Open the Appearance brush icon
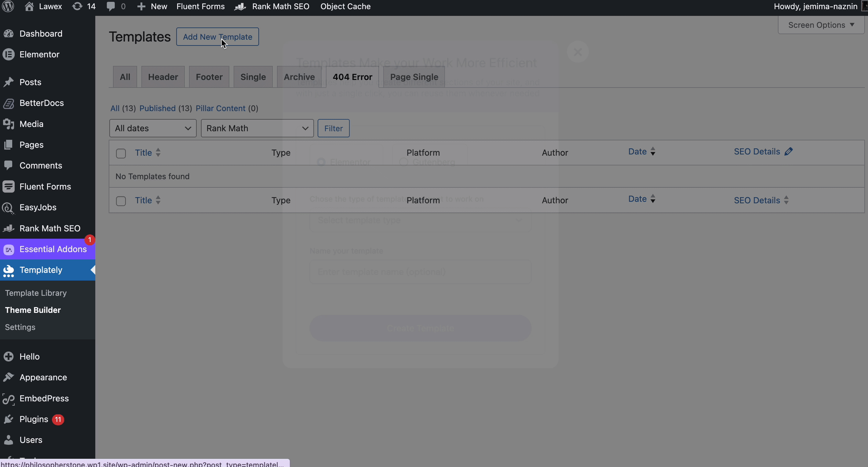Screen dimensions: 868x467 click(9, 378)
